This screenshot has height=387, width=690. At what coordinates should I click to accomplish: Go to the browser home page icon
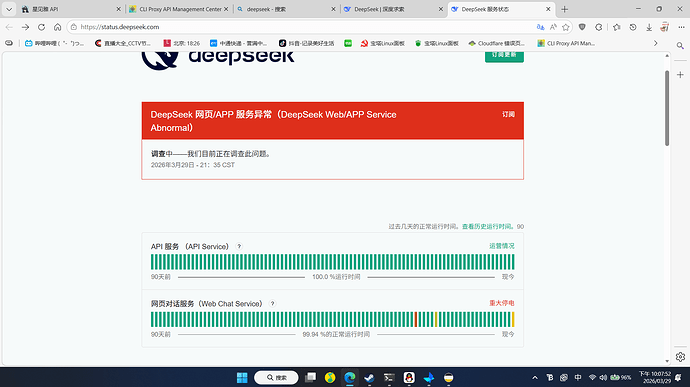pyautogui.click(x=58, y=27)
